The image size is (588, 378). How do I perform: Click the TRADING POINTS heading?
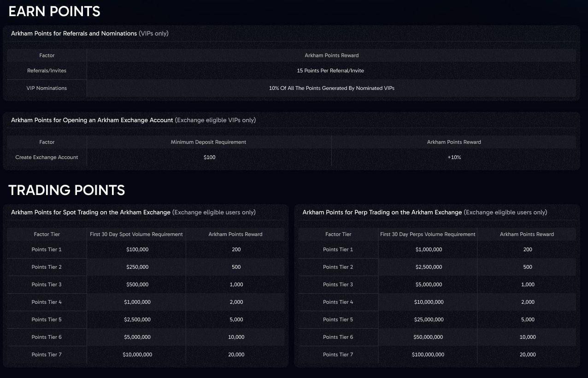pyautogui.click(x=67, y=190)
